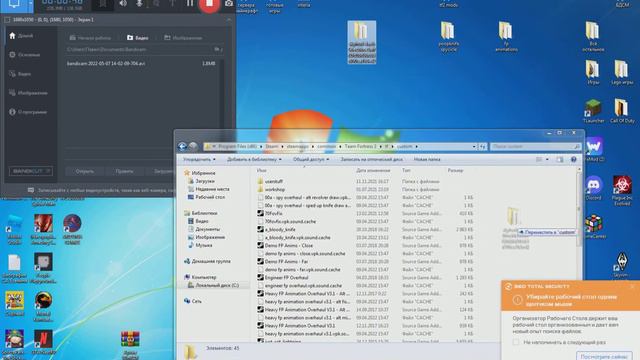Screen dimensions: 640x360
Task: Click the BANDICUT button
Action: click(x=31, y=171)
